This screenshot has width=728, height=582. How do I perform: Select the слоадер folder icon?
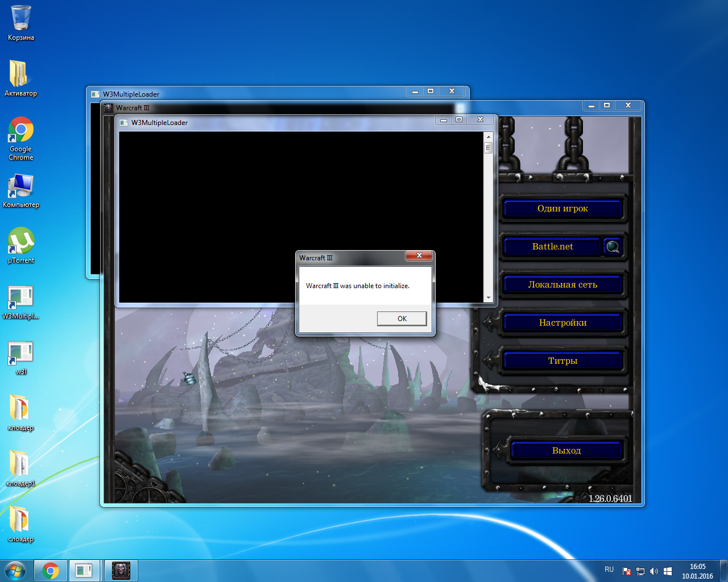[21, 525]
